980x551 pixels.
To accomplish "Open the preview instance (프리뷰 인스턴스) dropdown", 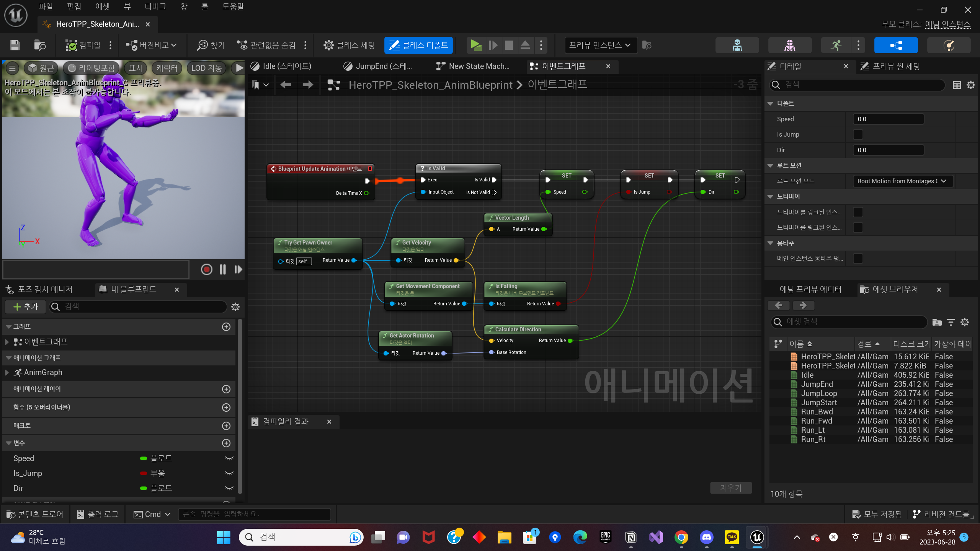I will 600,46.
